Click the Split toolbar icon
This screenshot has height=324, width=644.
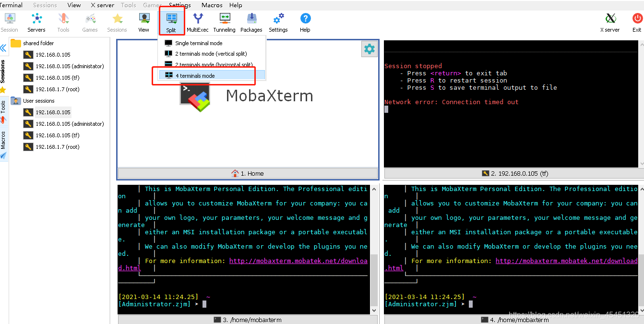[171, 22]
